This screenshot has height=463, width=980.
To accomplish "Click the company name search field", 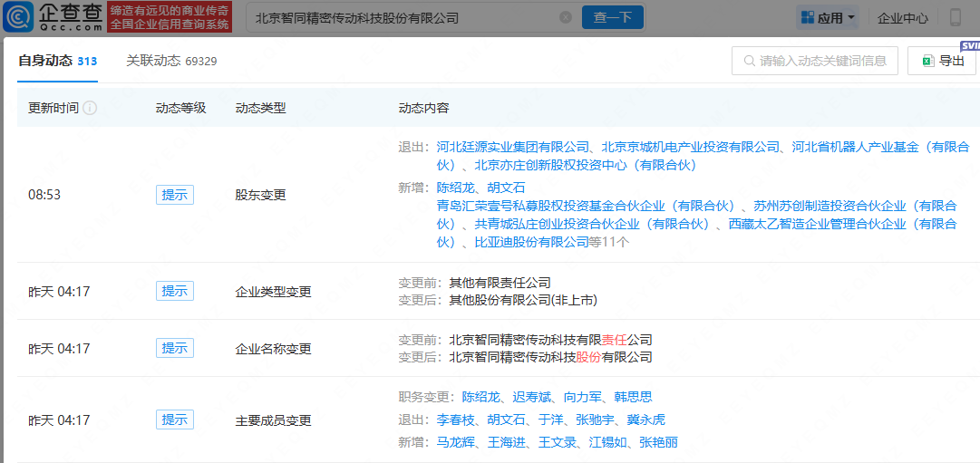I will pos(403,17).
